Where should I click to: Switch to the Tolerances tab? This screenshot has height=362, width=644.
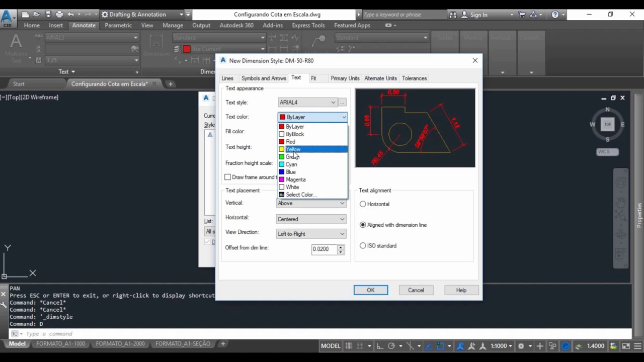(414, 78)
